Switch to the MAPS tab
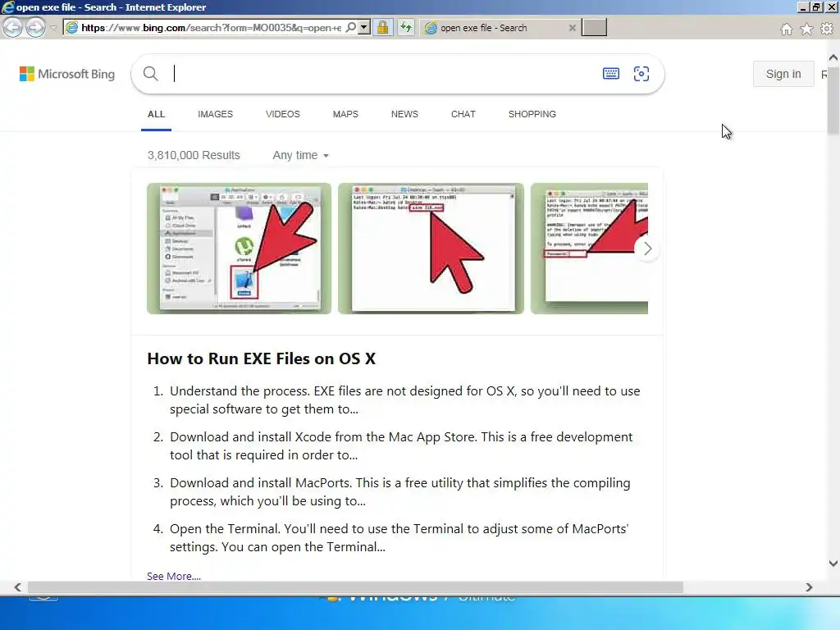840x630 pixels. 345,114
